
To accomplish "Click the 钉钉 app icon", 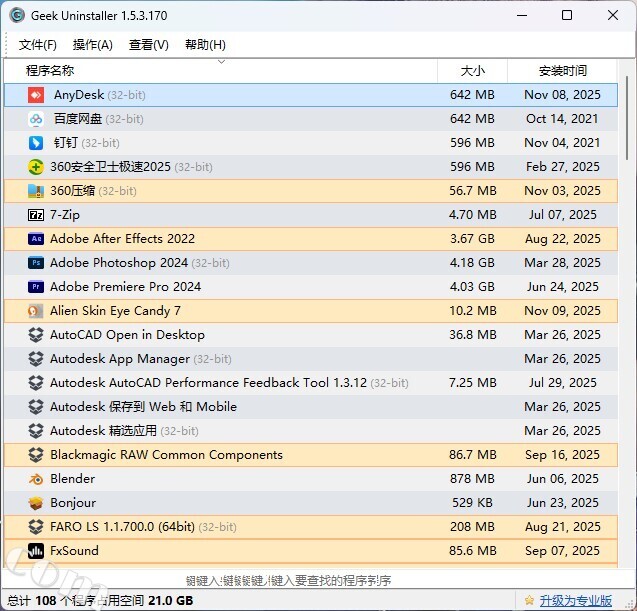I will pyautogui.click(x=36, y=143).
